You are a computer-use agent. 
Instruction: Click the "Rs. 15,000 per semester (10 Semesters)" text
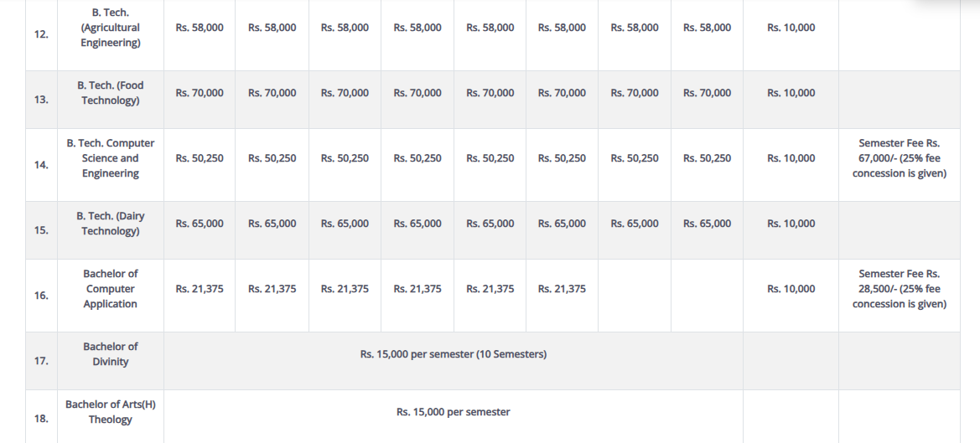(x=453, y=354)
